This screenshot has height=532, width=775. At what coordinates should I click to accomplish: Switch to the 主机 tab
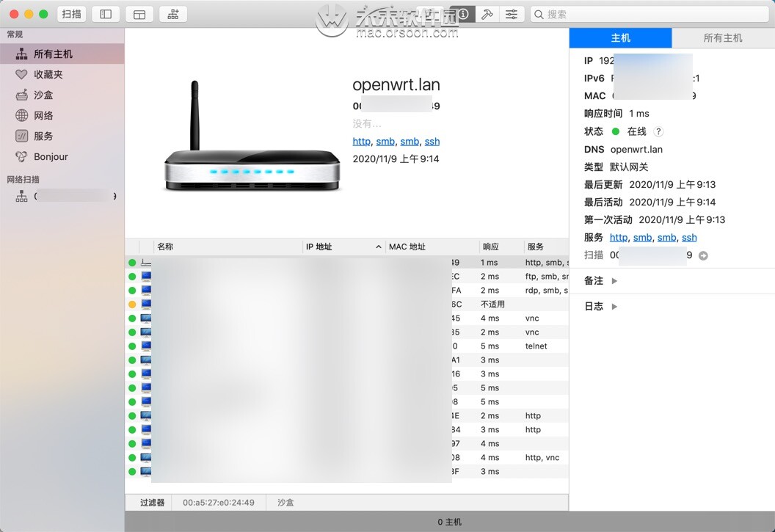pos(620,38)
